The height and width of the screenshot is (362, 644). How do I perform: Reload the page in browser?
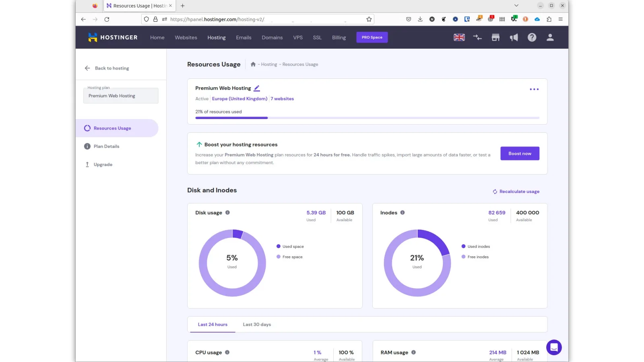pos(107,19)
